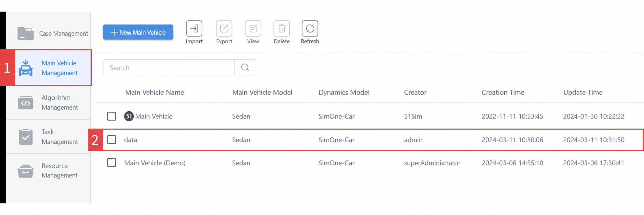Check the box for 51 Main Vehicle
Screen dimensions: 644x215
pyautogui.click(x=111, y=116)
